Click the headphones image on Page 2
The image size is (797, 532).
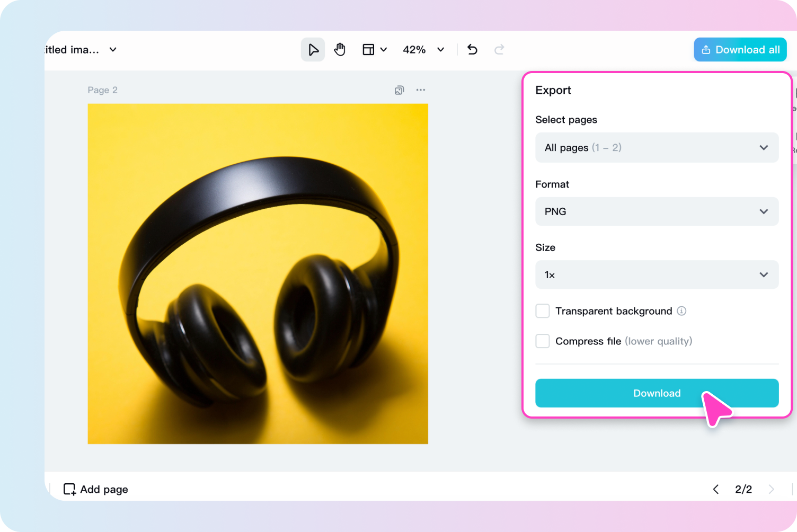tap(258, 273)
